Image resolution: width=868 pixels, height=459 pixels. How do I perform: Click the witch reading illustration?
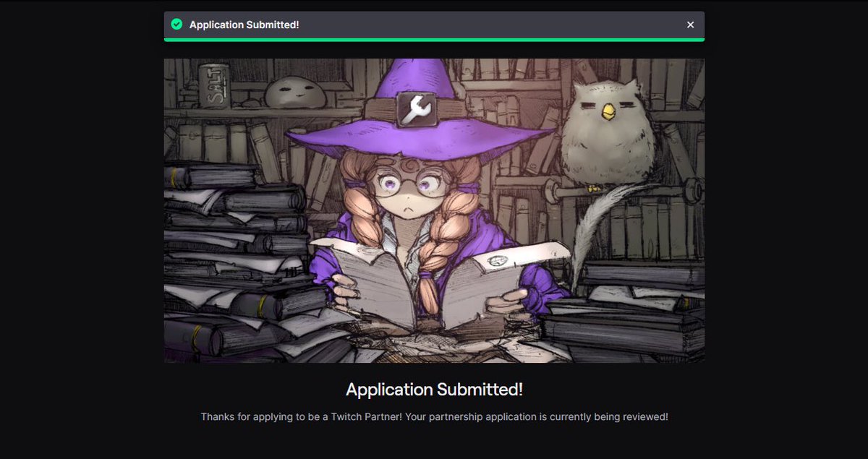point(434,210)
